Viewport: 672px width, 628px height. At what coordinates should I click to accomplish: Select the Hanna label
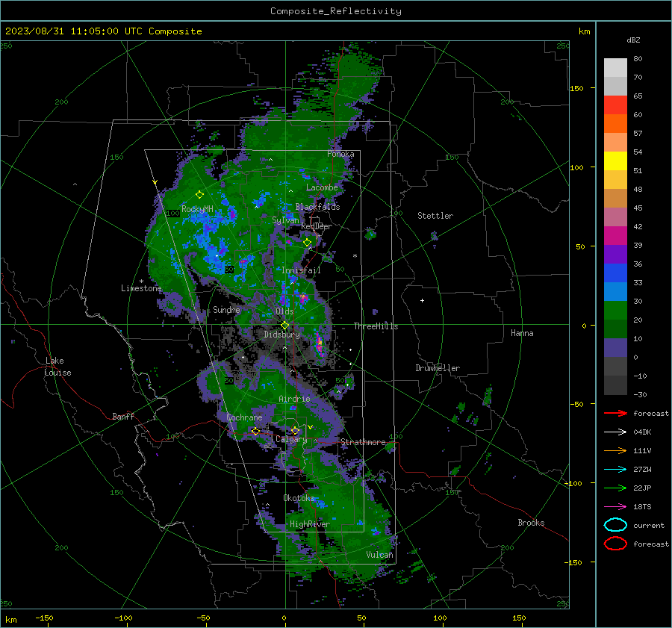click(522, 333)
